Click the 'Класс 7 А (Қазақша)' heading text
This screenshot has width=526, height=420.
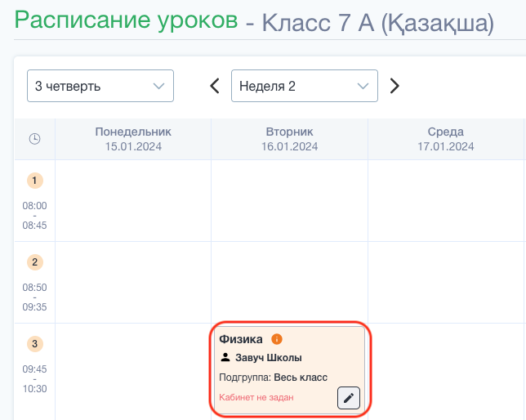(x=377, y=23)
